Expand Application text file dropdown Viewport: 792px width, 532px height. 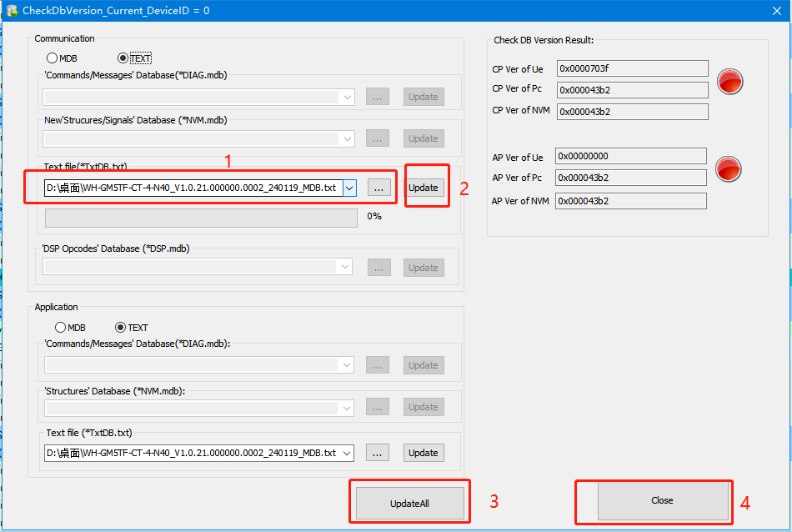(x=347, y=453)
